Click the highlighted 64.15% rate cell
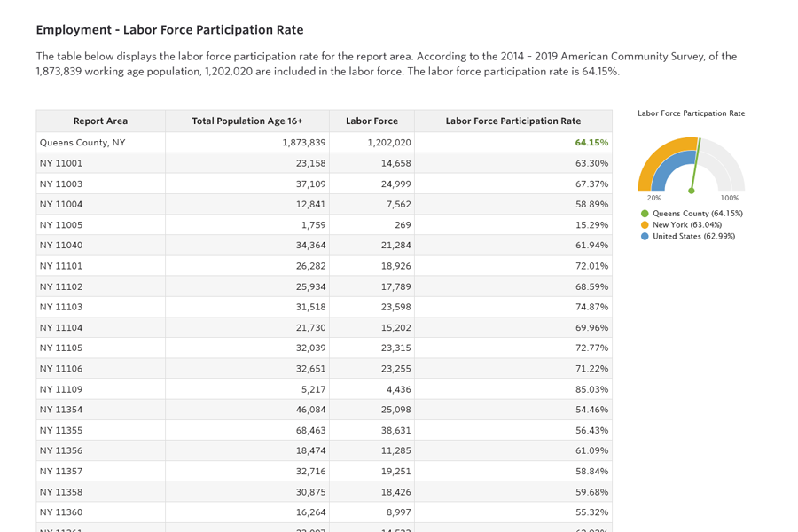Viewport: 798px width, 532px height. coord(591,143)
